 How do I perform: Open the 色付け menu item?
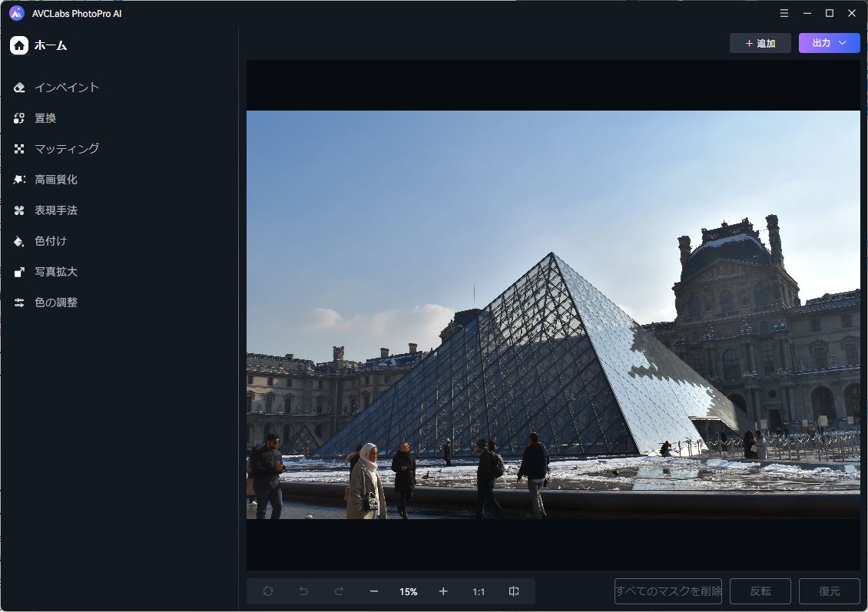pos(51,241)
